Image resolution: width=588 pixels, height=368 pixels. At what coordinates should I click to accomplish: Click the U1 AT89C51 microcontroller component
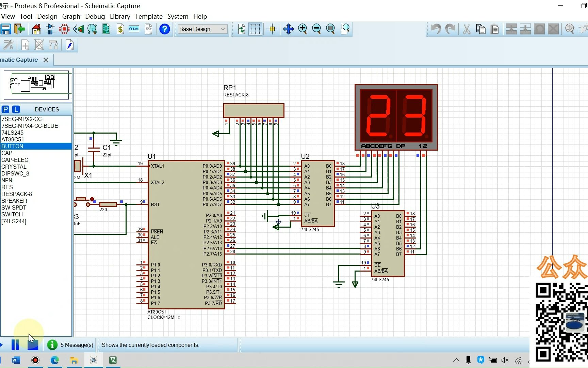186,235
